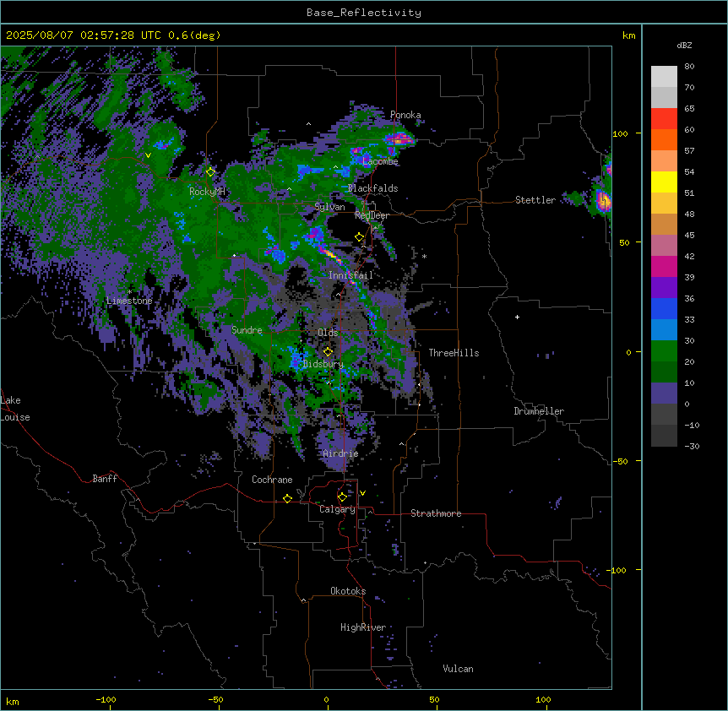Click the -50 tick on vertical km axis

(x=620, y=461)
